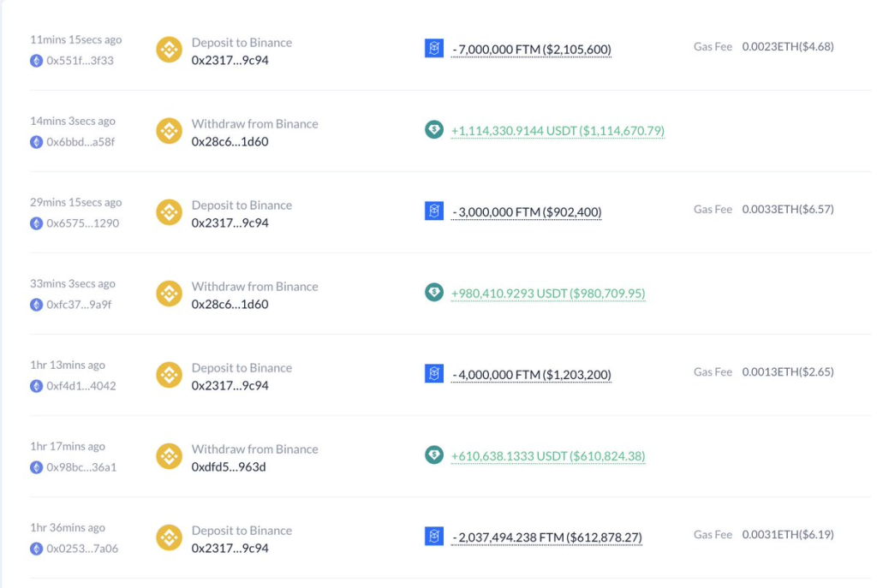The width and height of the screenshot is (877, 588).
Task: Open transaction hash 0xfc37...9a9f
Action: (x=79, y=305)
